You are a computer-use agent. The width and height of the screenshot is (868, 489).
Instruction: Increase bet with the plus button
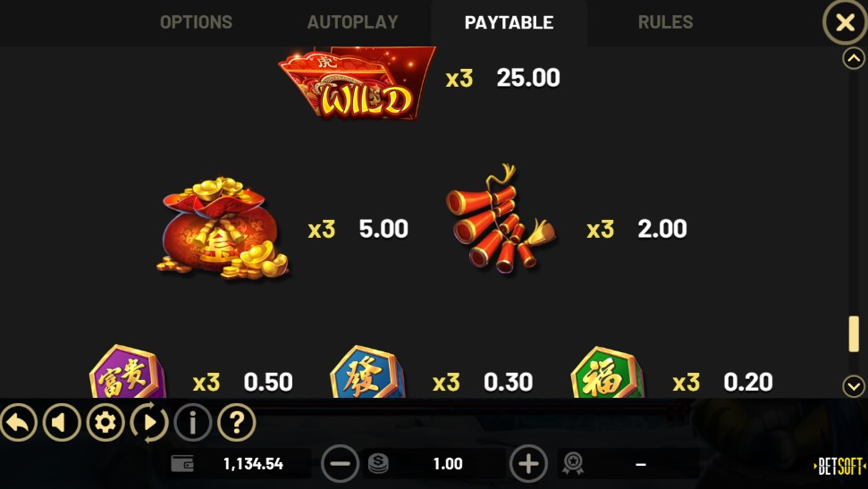(x=528, y=464)
